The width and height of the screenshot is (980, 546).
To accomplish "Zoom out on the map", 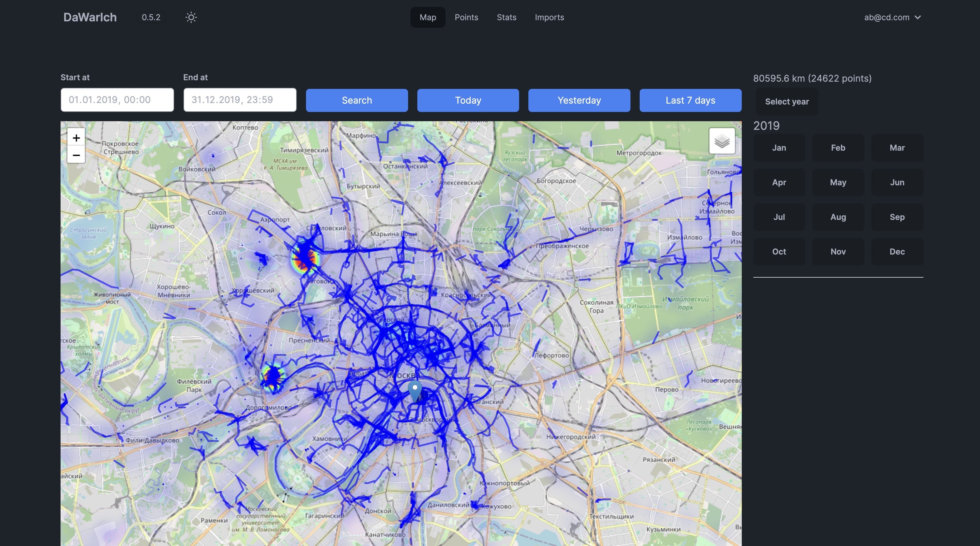I will 76,155.
